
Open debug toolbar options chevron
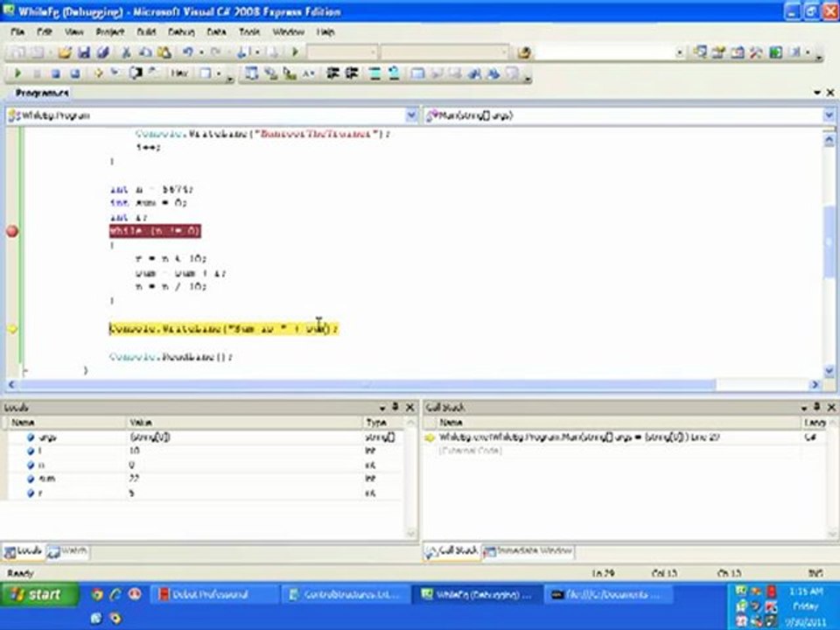point(230,79)
